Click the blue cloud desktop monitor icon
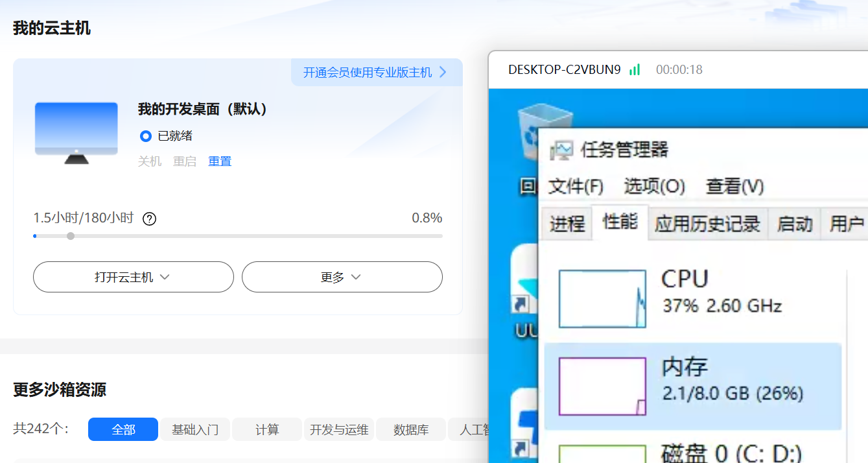This screenshot has width=868, height=463. tap(75, 131)
